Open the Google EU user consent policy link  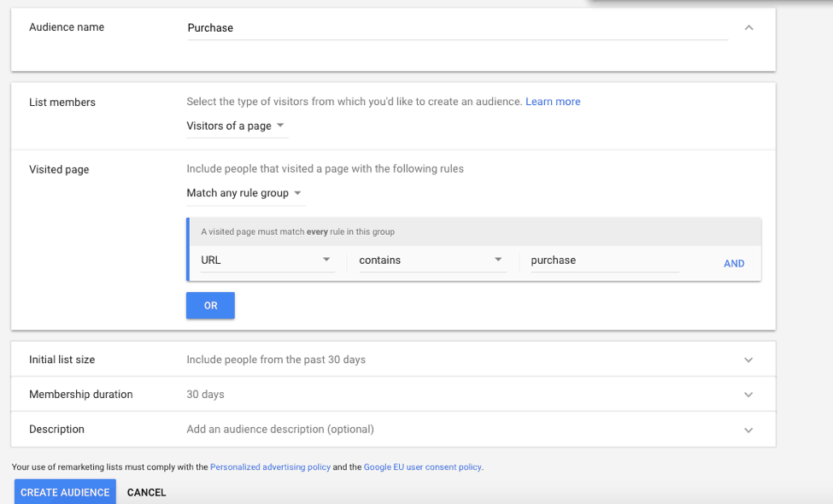[x=422, y=467]
